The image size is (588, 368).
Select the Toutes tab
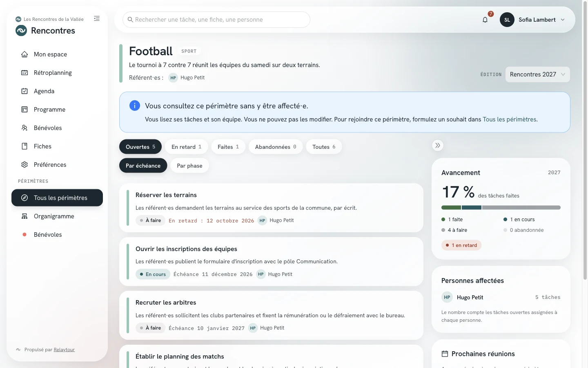tap(324, 147)
